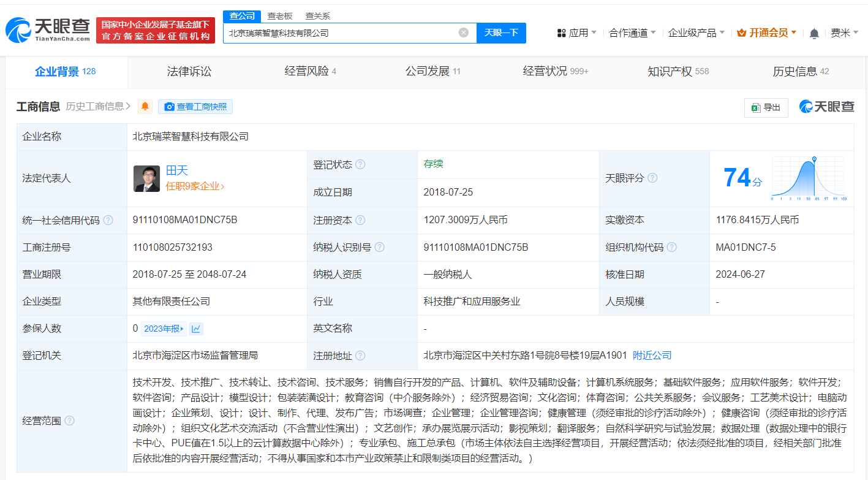Click the 天眼一下 search button

coord(502,32)
